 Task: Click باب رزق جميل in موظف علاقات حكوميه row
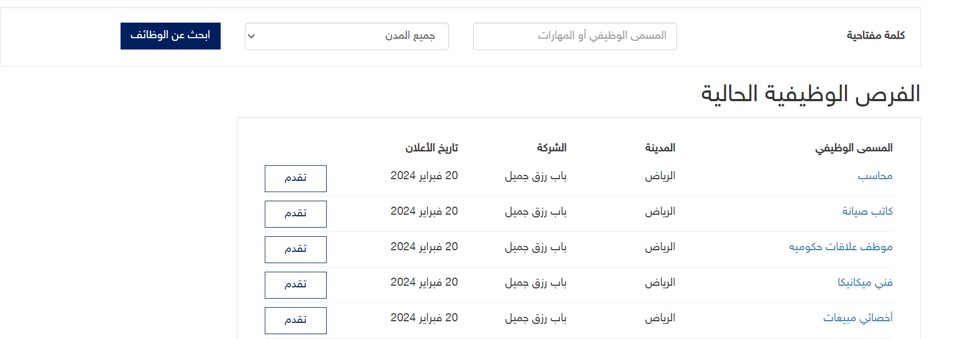click(x=535, y=247)
